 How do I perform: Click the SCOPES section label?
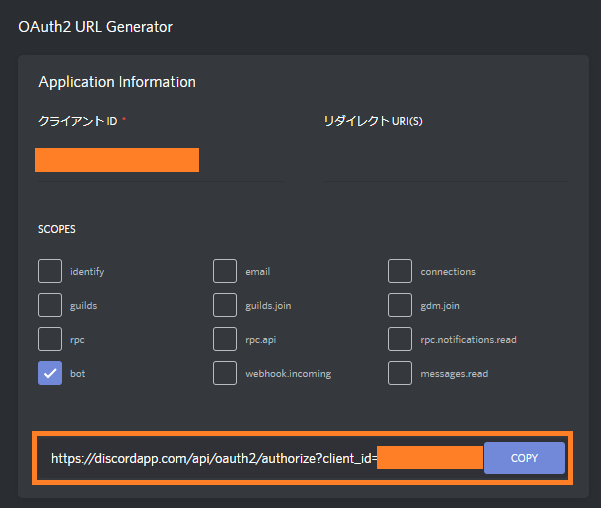click(57, 229)
